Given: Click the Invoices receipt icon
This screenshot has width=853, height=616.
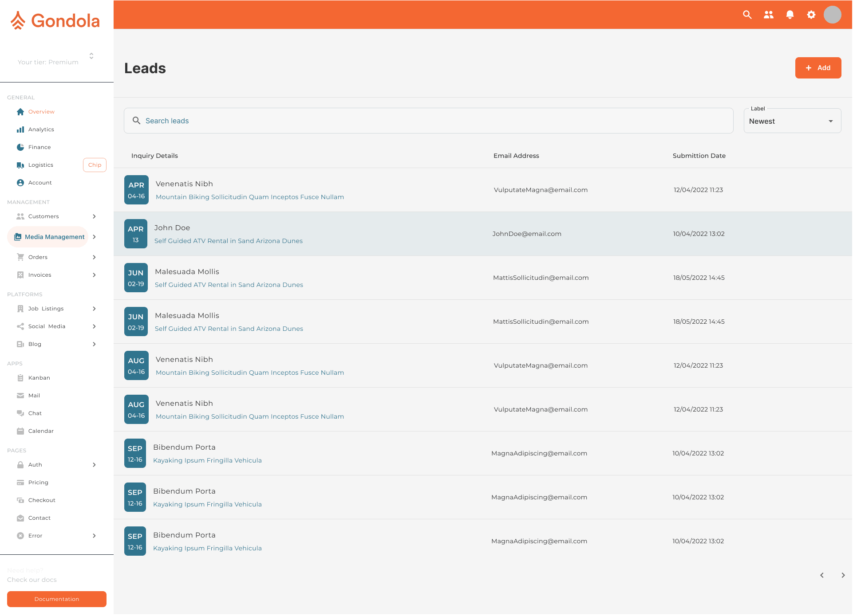Looking at the screenshot, I should [x=20, y=275].
